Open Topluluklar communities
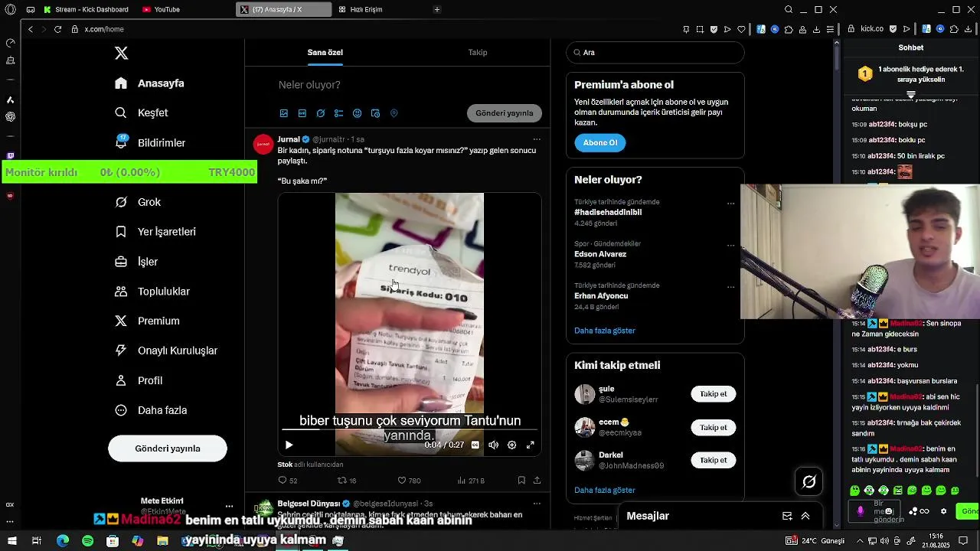The height and width of the screenshot is (551, 980). (152, 291)
